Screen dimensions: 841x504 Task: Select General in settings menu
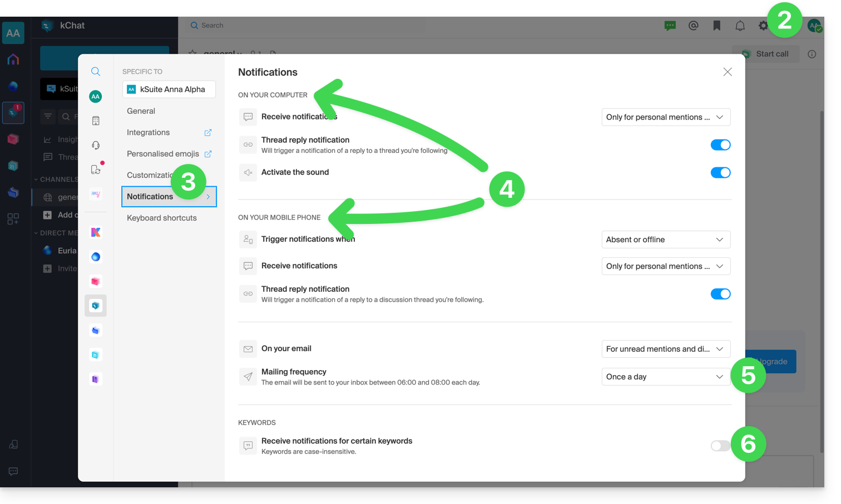pyautogui.click(x=141, y=111)
